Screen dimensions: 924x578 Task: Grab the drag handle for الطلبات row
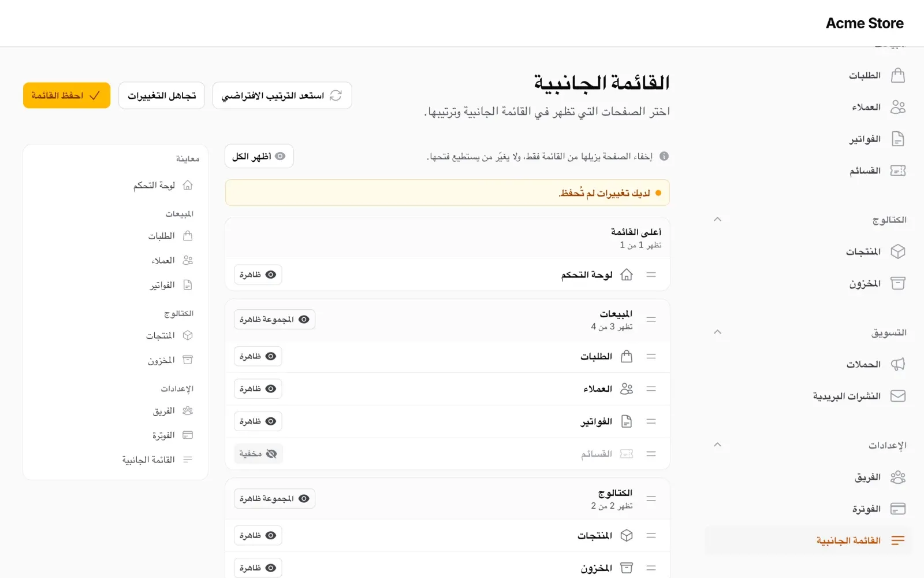pyautogui.click(x=651, y=357)
